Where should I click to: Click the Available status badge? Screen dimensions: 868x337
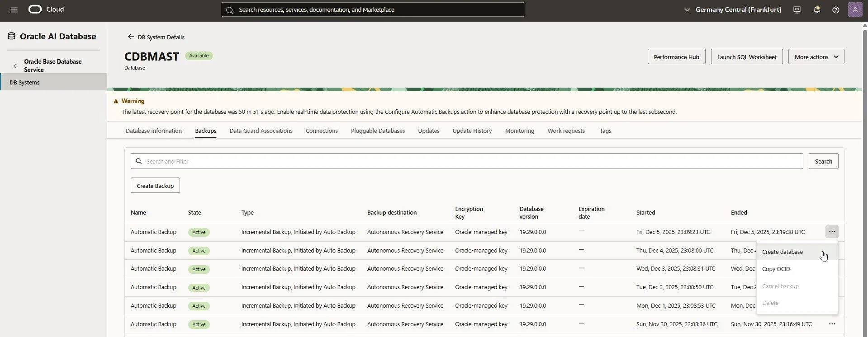(199, 56)
